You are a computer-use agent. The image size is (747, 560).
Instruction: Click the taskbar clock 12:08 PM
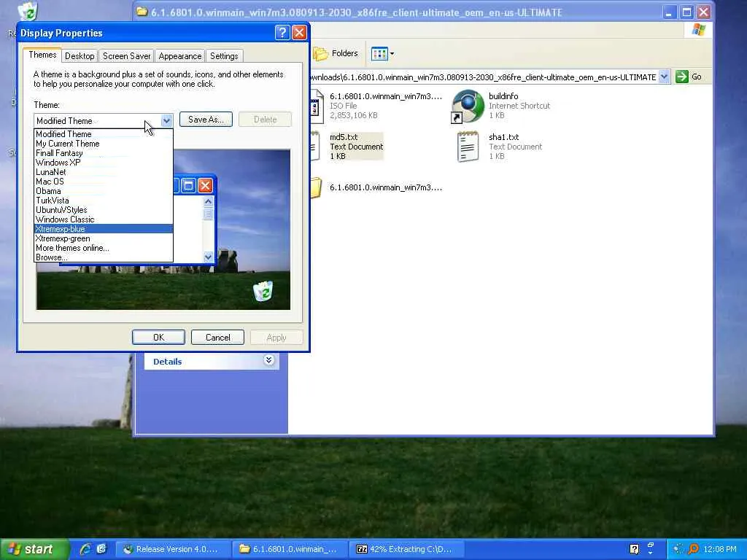point(720,549)
